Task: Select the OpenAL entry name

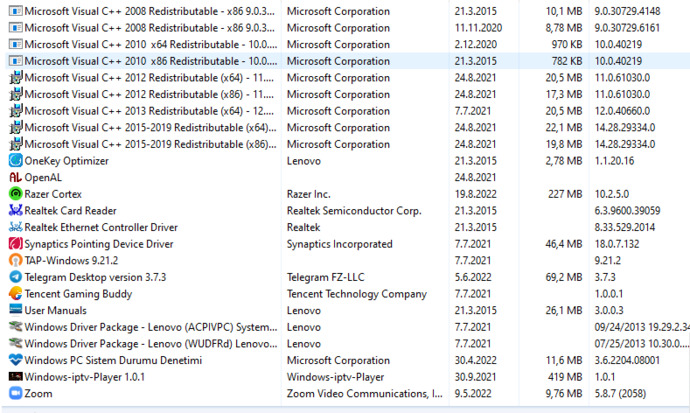Action: click(x=43, y=177)
